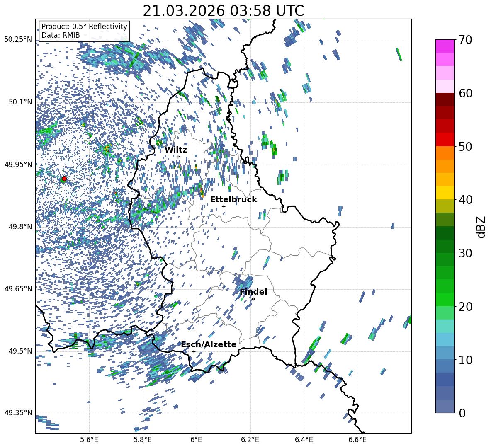Click the orange colorbar segment below 50
Screen dimensions: 491x448
[x=445, y=153]
